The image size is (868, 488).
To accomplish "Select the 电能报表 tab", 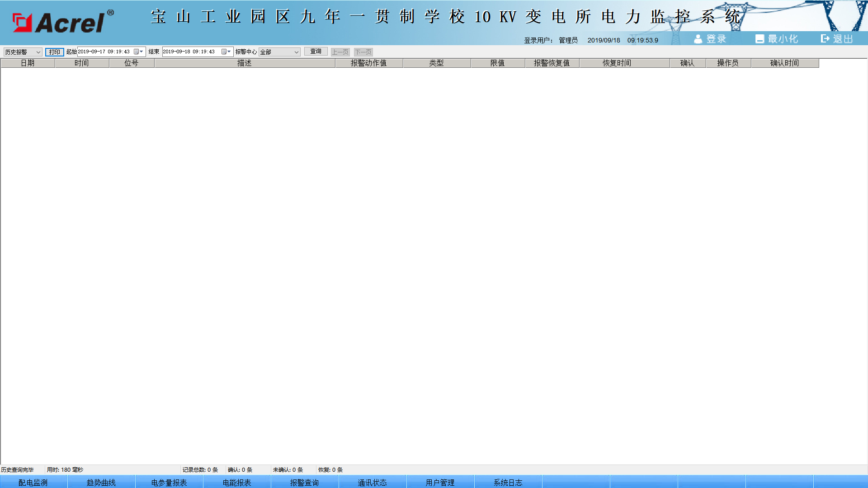I will [236, 483].
